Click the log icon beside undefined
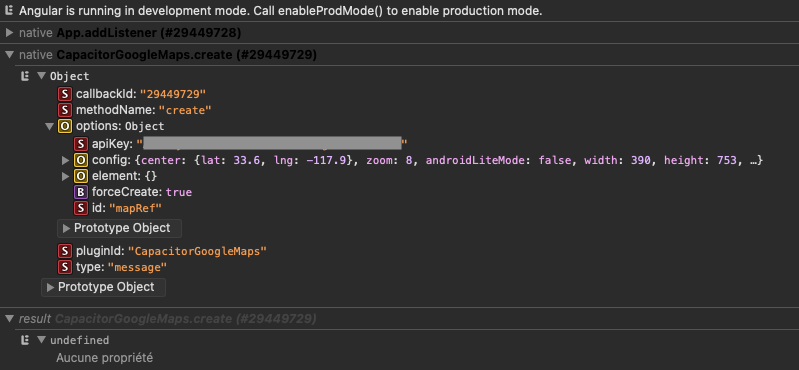 pyautogui.click(x=24, y=340)
